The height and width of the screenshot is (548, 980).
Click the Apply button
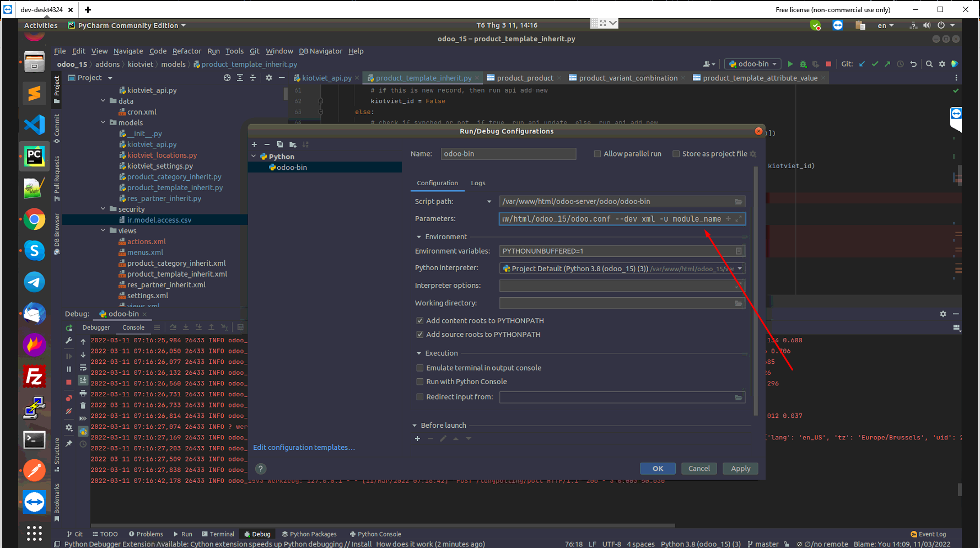coord(740,469)
